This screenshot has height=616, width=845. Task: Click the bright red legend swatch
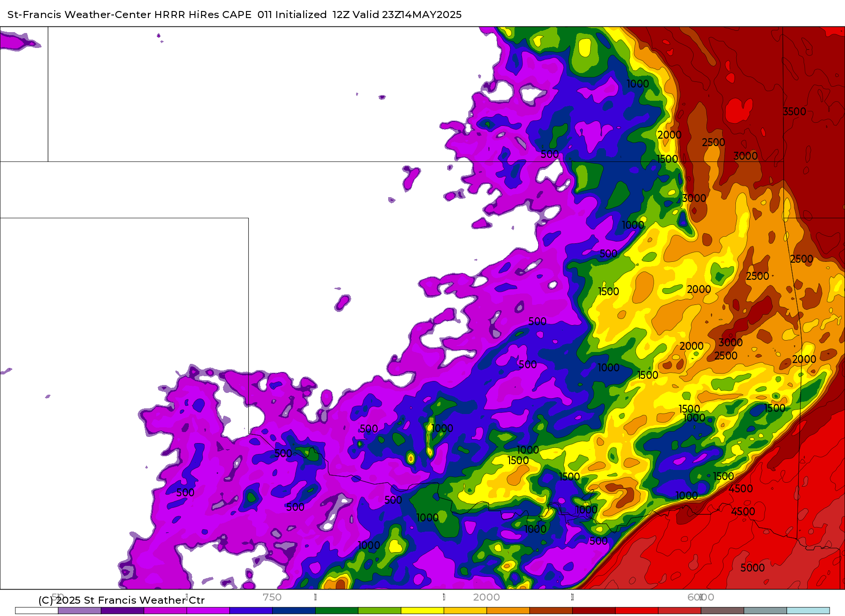tap(637, 611)
